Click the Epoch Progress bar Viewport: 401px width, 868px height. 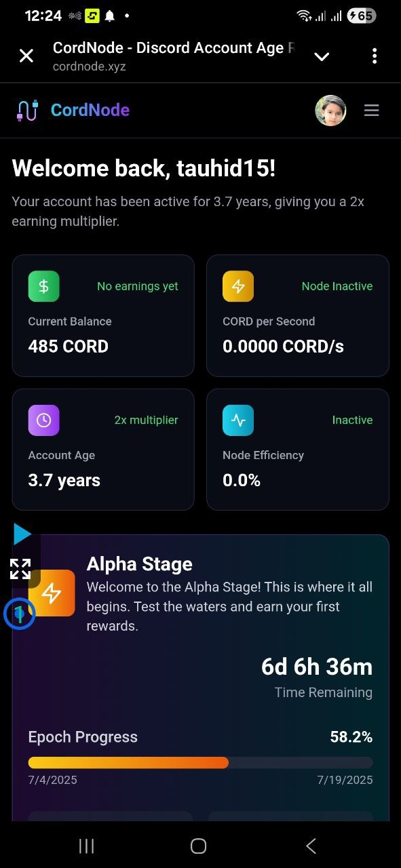point(200,763)
